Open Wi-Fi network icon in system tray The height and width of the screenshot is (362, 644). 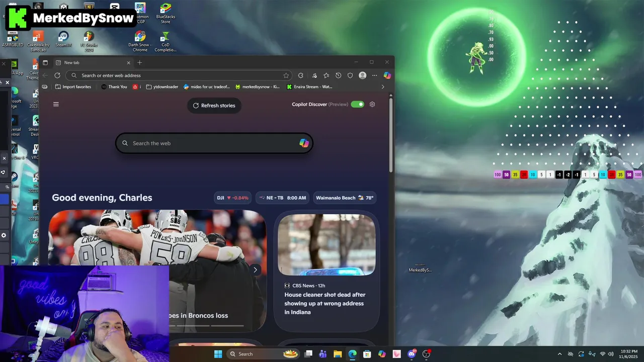pos(603,354)
